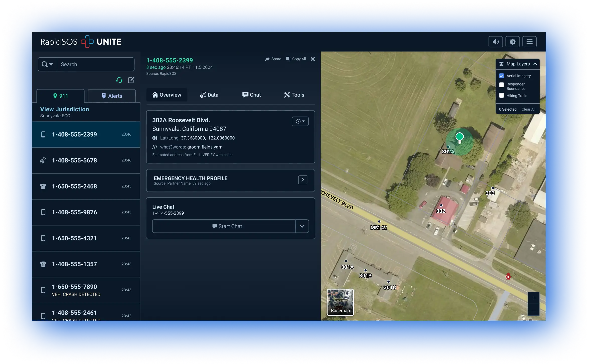Open the hamburger menu icon
The image size is (589, 364).
(x=529, y=42)
